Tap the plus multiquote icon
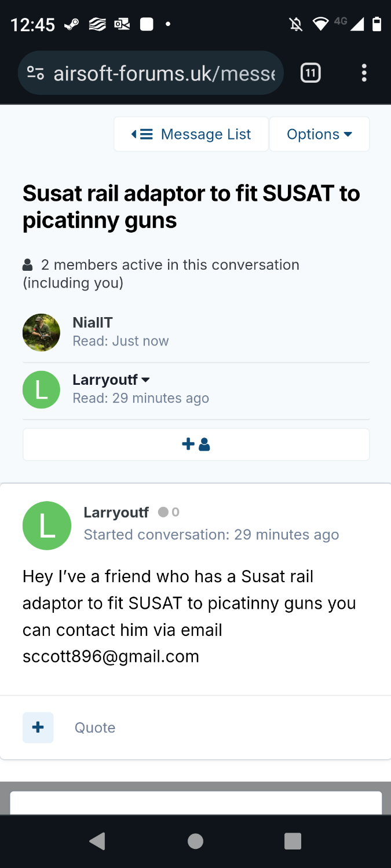The height and width of the screenshot is (868, 391). click(38, 727)
